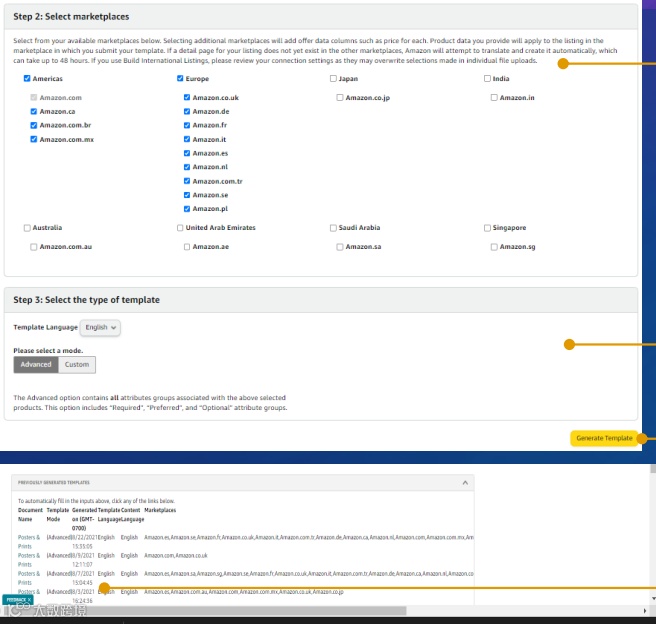Check the Amazon.co.jp marketplace
Screen dimensions: 656x624
pyautogui.click(x=340, y=97)
